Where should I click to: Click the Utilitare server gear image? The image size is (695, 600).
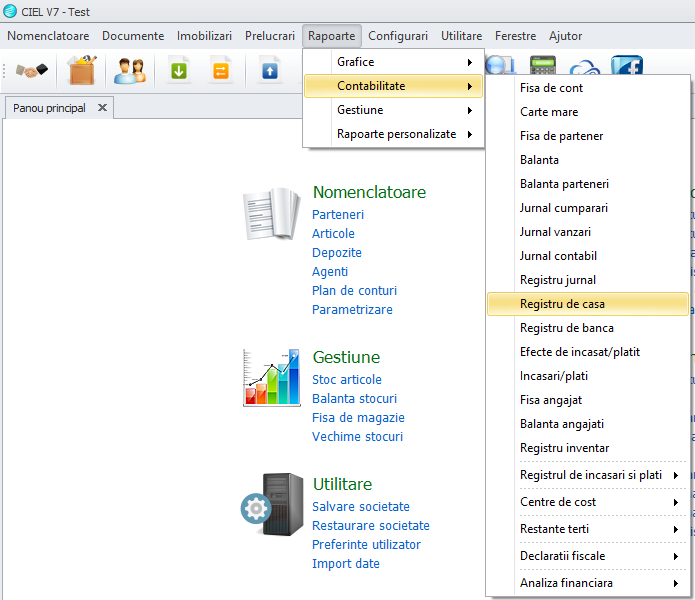pos(272,504)
